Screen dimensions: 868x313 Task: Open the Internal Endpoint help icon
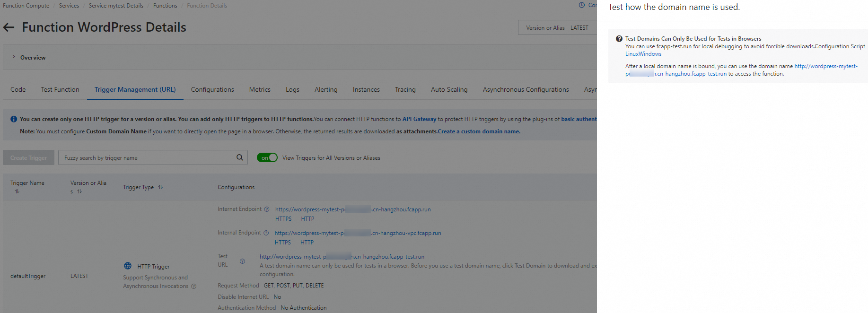[266, 233]
